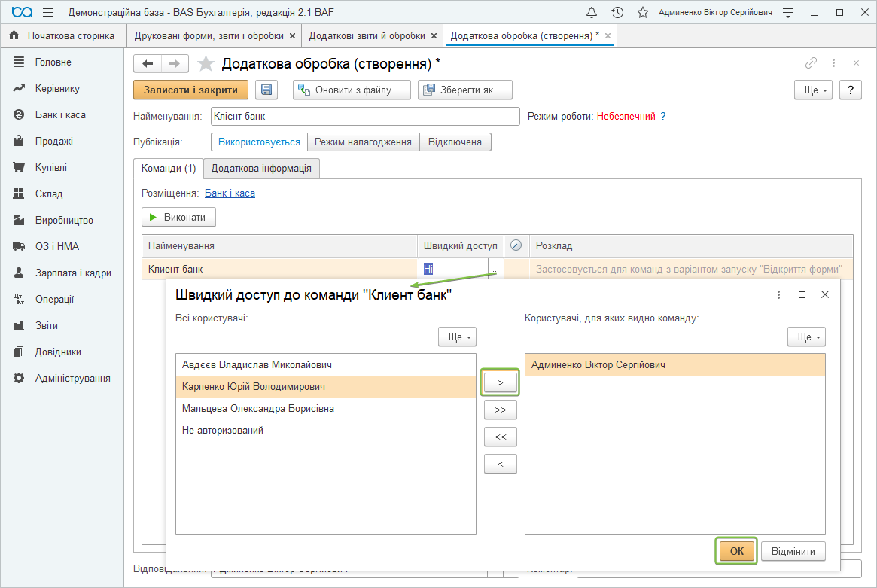
Task: Open the main hamburger menu
Action: point(48,13)
